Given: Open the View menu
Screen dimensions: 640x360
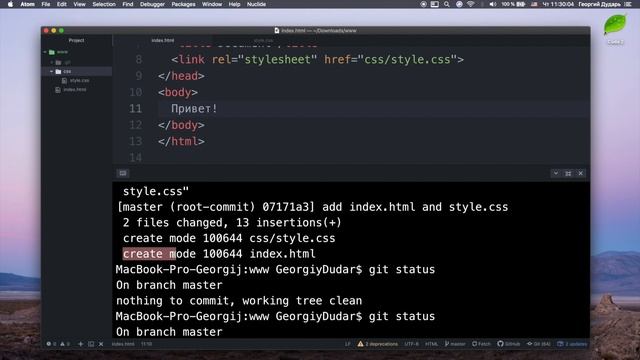Looking at the screenshot, I should point(79,4).
